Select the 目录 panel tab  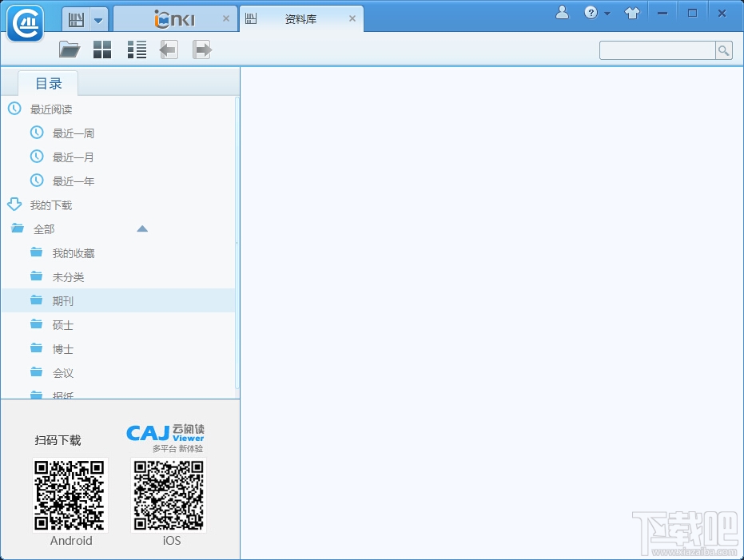[49, 83]
